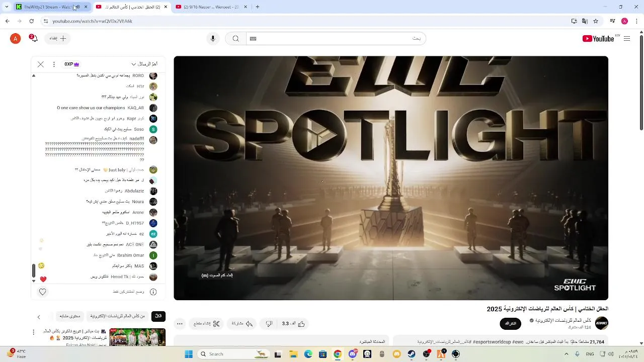
Task: Open the YouTube hamburger guide menu
Action: point(627,39)
